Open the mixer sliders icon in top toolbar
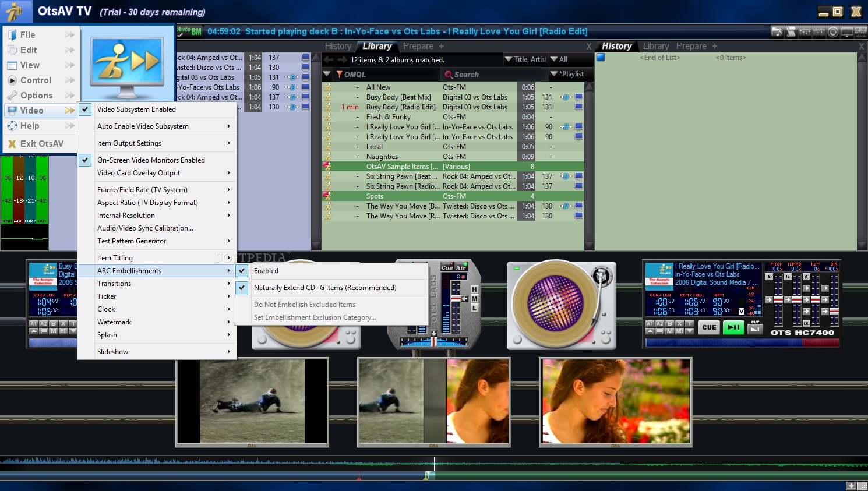 click(805, 31)
